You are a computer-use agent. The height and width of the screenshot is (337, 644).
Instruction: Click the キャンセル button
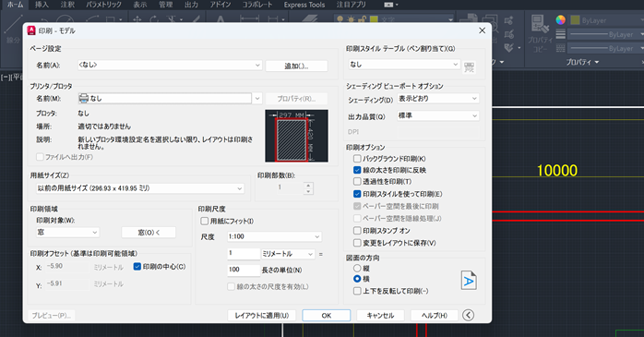[x=380, y=315]
